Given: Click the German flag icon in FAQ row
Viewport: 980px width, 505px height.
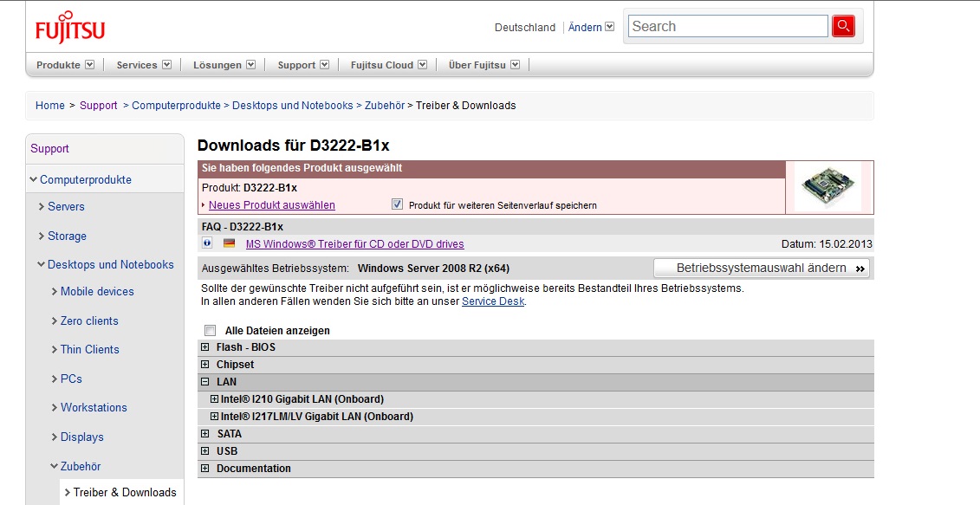Looking at the screenshot, I should (230, 243).
